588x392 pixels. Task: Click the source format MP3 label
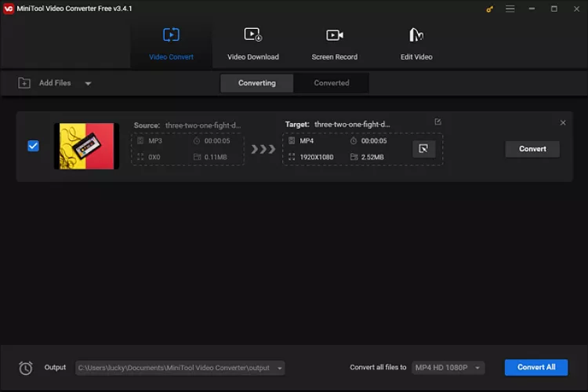155,140
